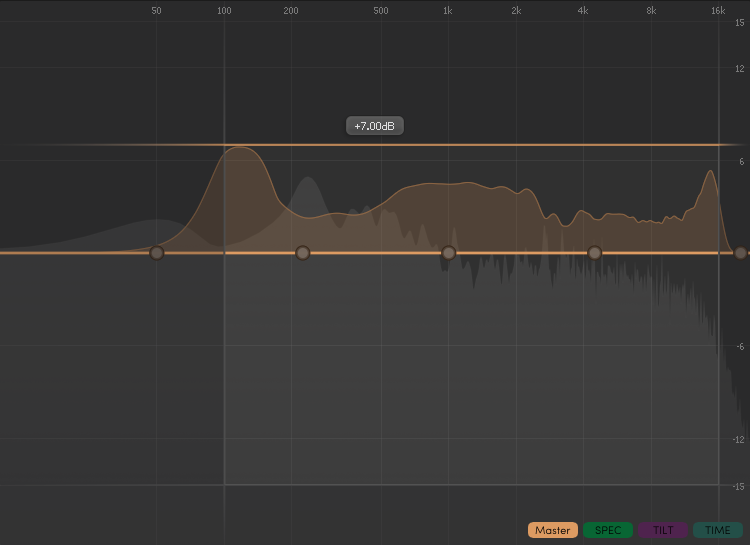Select the band node near 200 Hz
Screen dimensions: 750x545
[x=303, y=253]
